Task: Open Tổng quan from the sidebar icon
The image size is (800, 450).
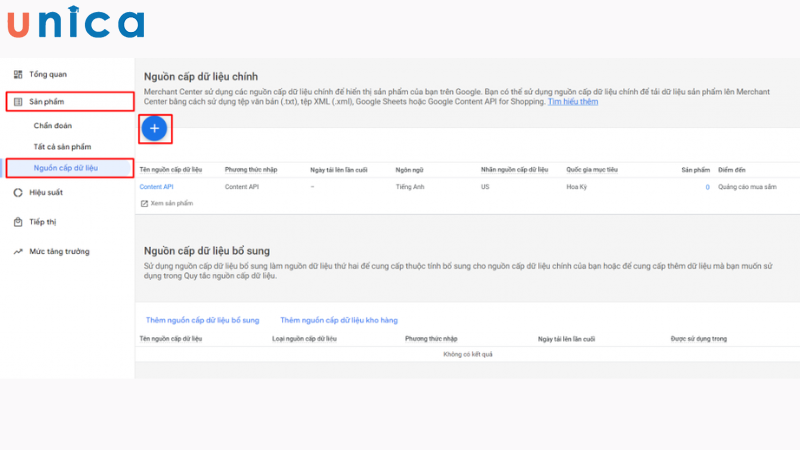Action: pyautogui.click(x=18, y=75)
